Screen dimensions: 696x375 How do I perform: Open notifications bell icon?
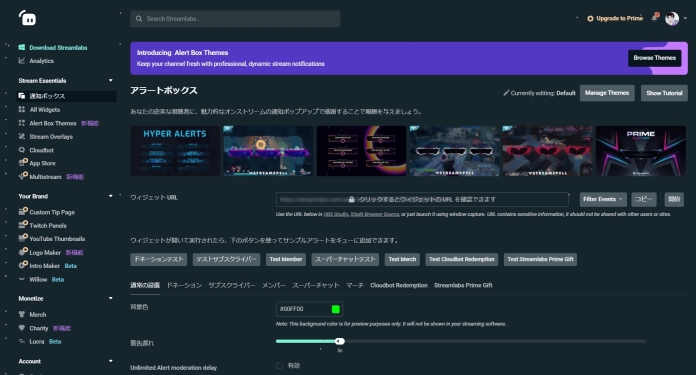point(654,18)
